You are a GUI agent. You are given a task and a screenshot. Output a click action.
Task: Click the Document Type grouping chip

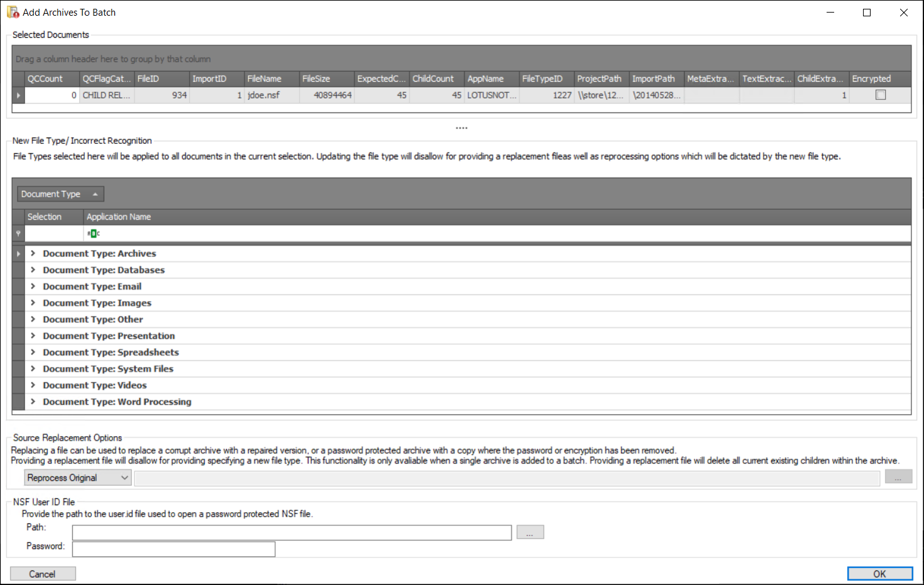tap(60, 194)
